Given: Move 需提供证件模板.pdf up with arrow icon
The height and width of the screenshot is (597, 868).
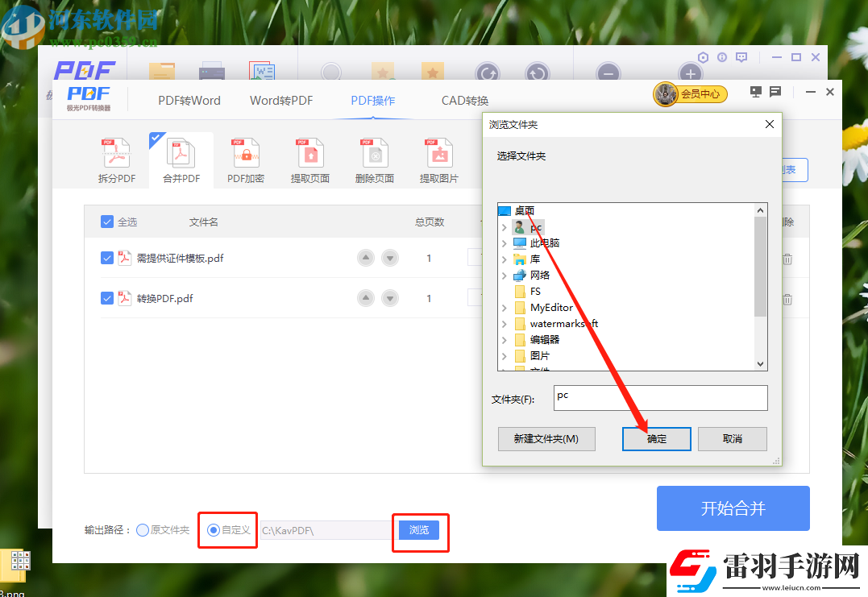Looking at the screenshot, I should pyautogui.click(x=365, y=257).
